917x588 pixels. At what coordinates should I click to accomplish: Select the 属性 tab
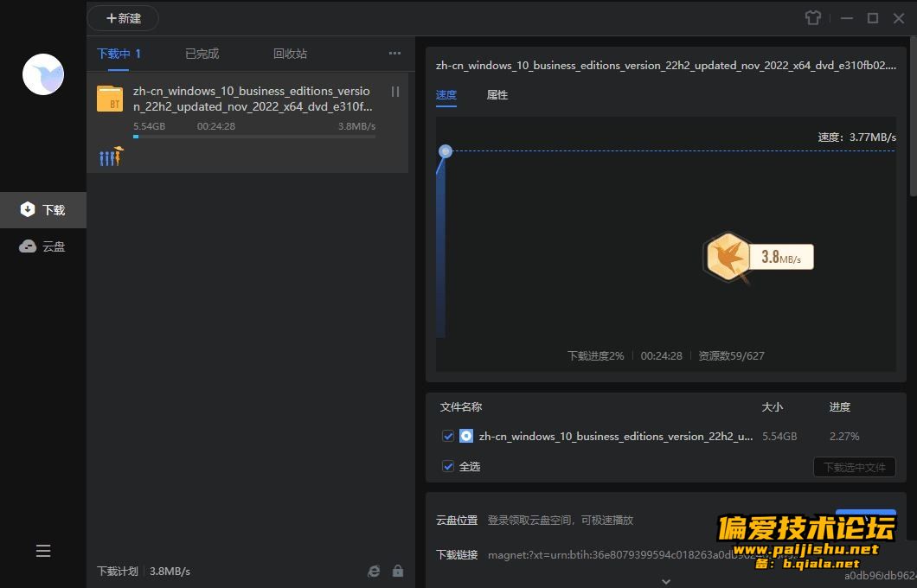pos(497,95)
